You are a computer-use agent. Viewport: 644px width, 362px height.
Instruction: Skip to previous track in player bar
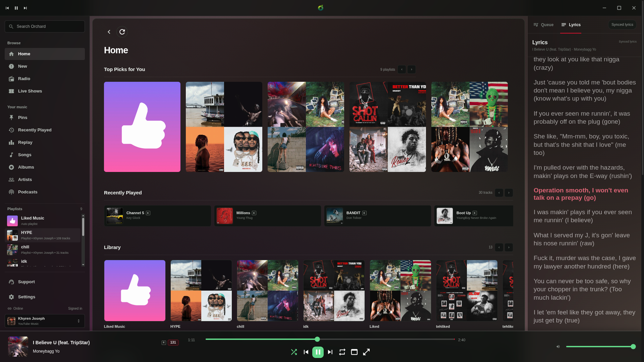click(306, 352)
